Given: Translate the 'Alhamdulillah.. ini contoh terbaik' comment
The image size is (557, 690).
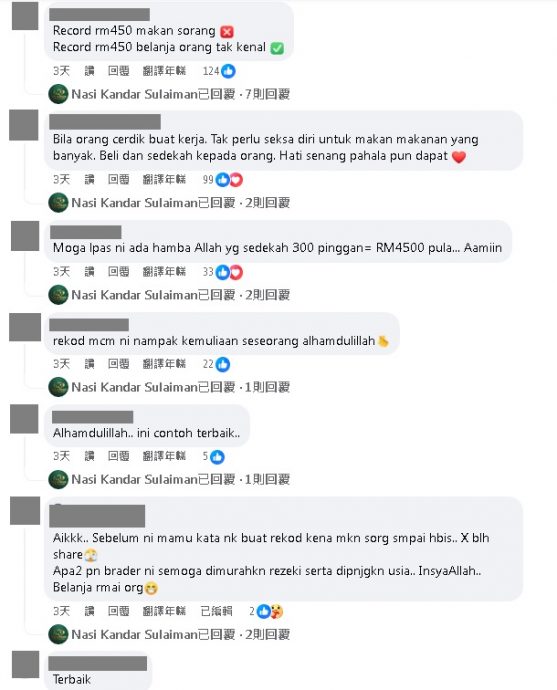Looking at the screenshot, I should (164, 456).
